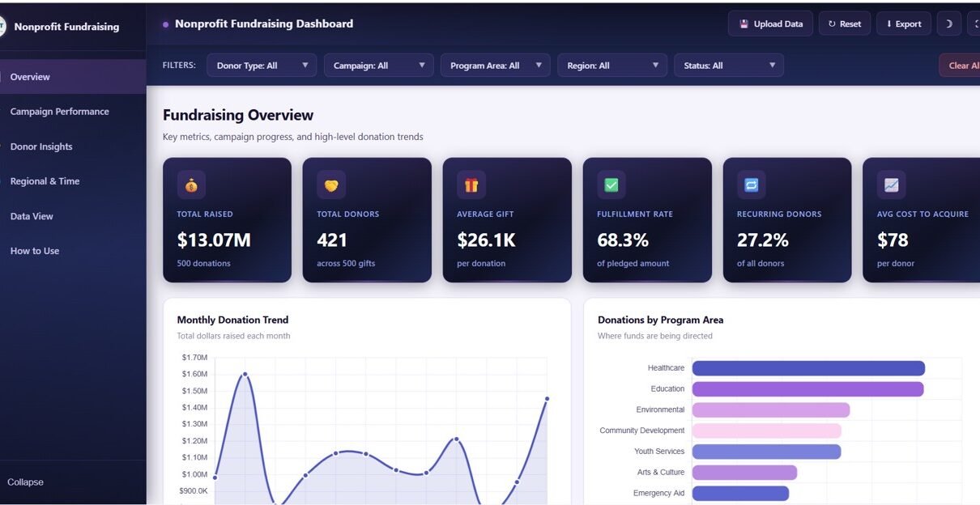Click the chart icon on Avg Cost card

891,185
